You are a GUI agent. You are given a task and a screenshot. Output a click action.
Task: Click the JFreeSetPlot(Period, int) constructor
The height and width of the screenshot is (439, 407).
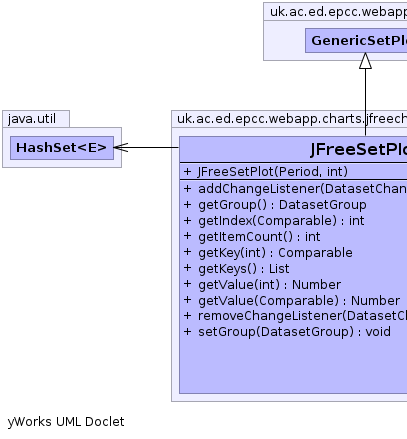[x=272, y=172]
